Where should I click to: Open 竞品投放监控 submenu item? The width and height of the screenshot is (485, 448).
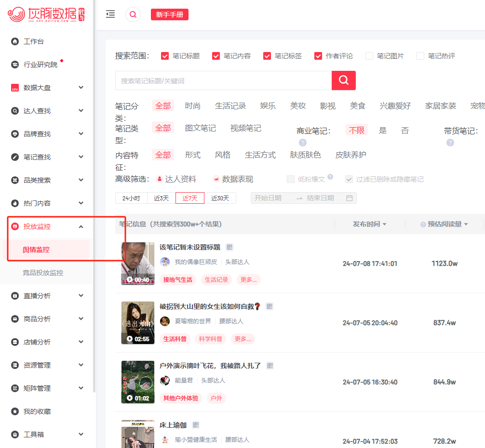(x=43, y=273)
